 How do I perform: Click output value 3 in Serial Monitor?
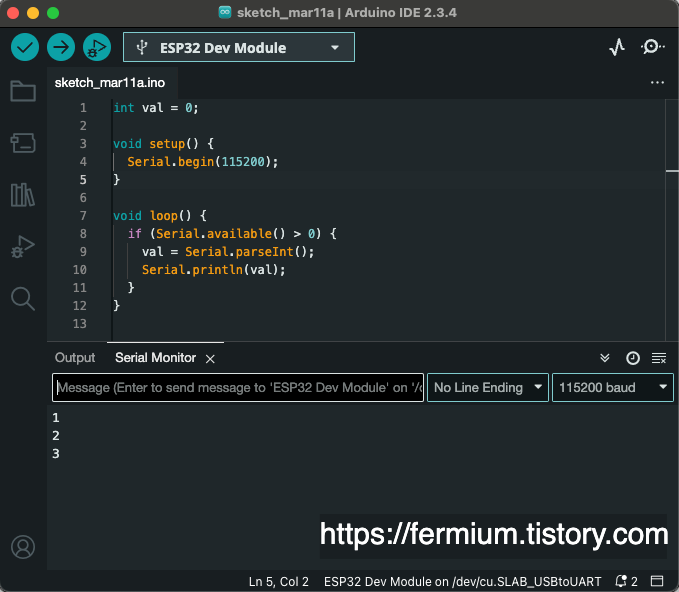click(x=56, y=454)
